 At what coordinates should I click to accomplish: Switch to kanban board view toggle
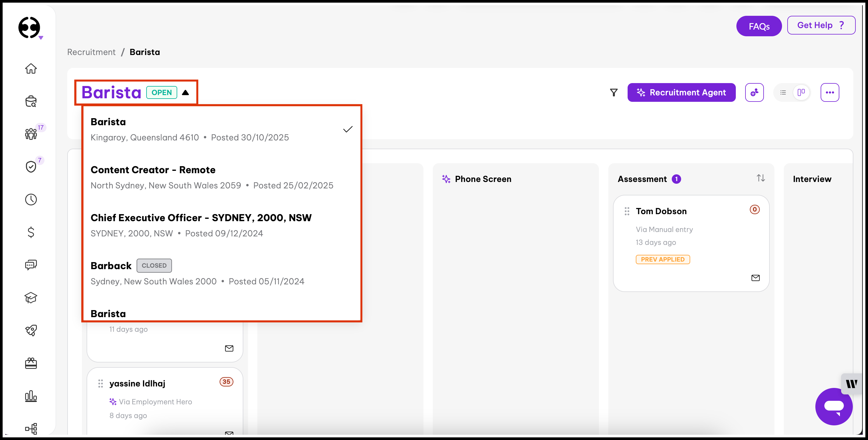click(801, 92)
